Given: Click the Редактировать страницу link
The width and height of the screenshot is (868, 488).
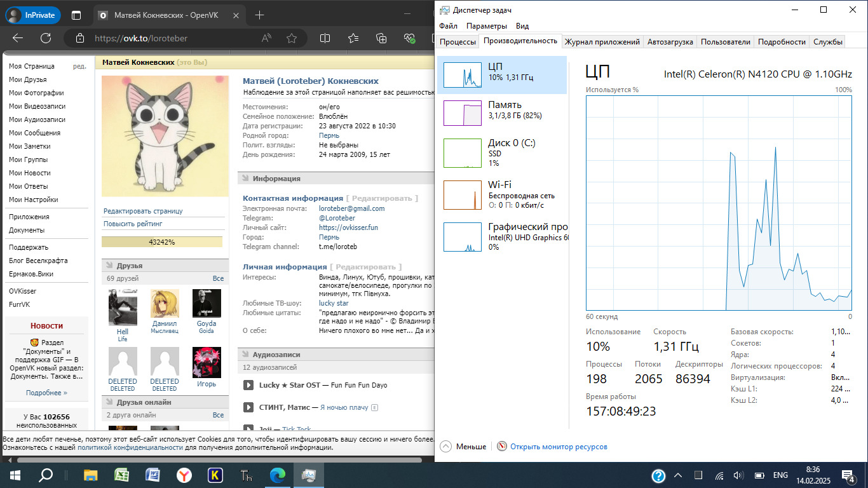Looking at the screenshot, I should tap(143, 211).
